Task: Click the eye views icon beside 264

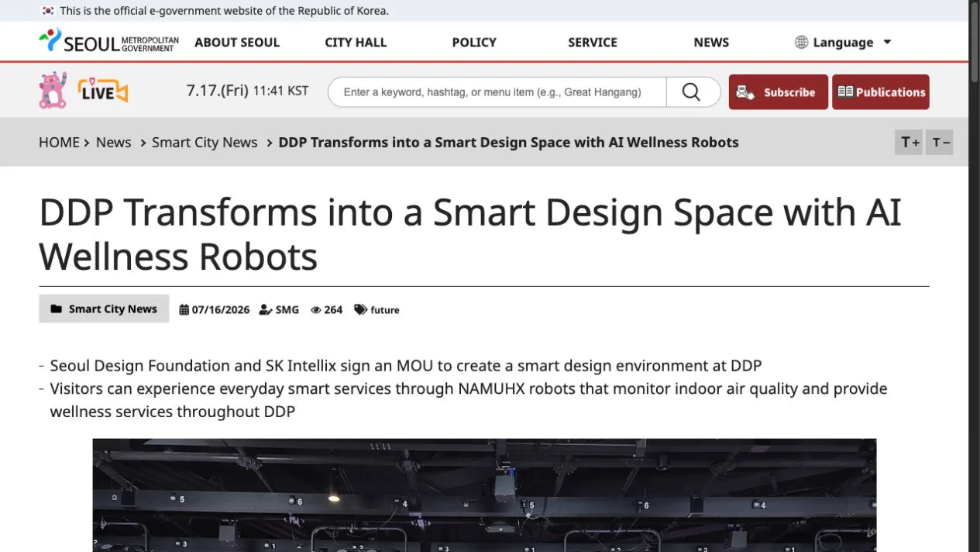Action: pyautogui.click(x=315, y=310)
